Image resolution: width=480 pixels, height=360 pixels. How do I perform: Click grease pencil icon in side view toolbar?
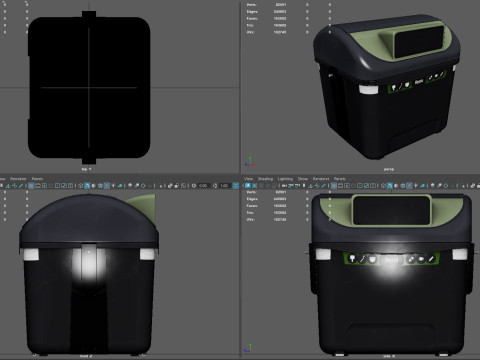pos(323,186)
